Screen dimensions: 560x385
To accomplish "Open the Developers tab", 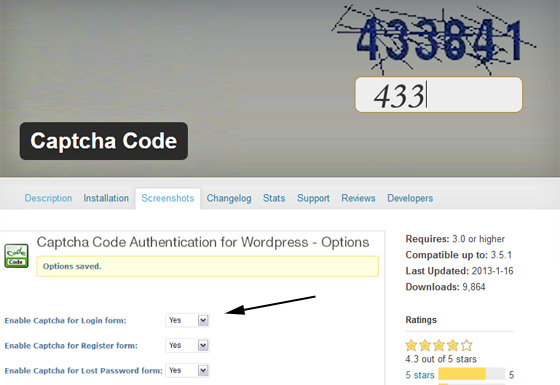I will click(410, 198).
